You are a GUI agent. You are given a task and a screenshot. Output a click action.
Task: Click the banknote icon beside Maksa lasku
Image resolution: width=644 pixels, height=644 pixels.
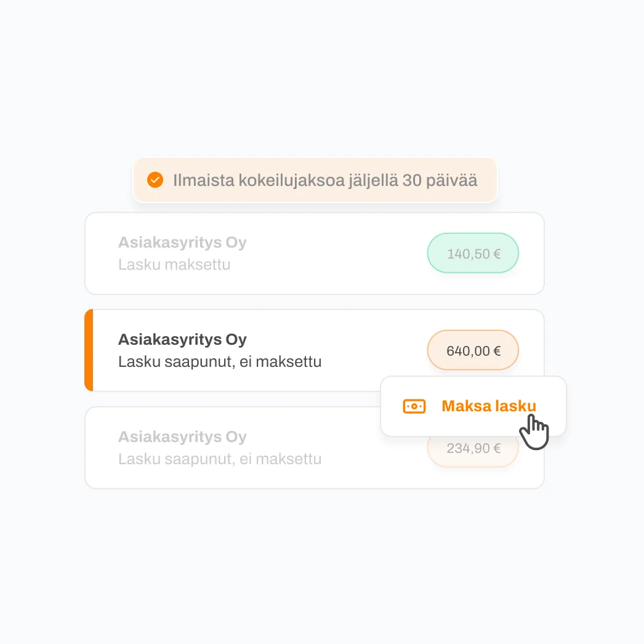pyautogui.click(x=414, y=406)
